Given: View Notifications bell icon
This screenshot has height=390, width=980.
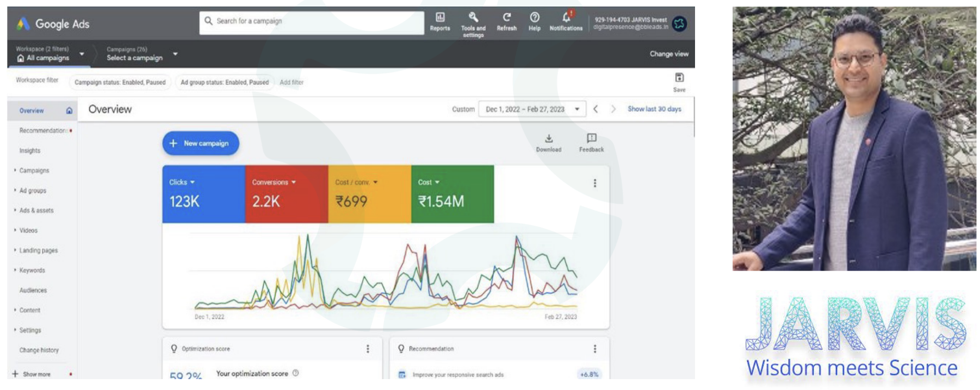Looking at the screenshot, I should pos(566,17).
